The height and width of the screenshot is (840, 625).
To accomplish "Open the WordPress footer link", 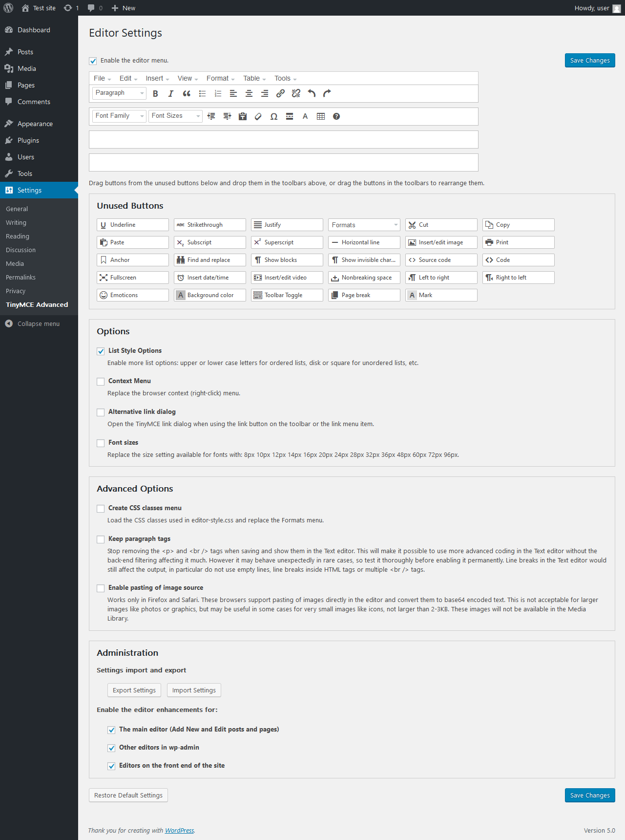I will pyautogui.click(x=179, y=830).
